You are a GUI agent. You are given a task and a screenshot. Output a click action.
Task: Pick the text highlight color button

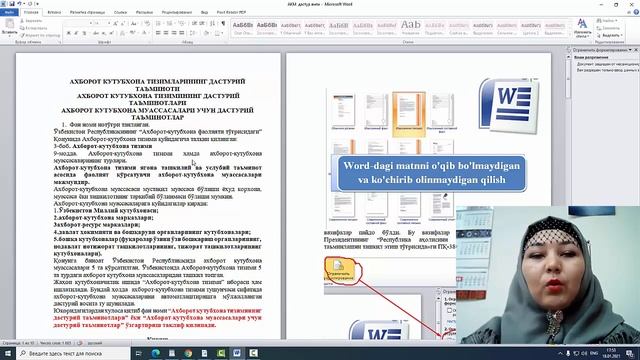133,33
